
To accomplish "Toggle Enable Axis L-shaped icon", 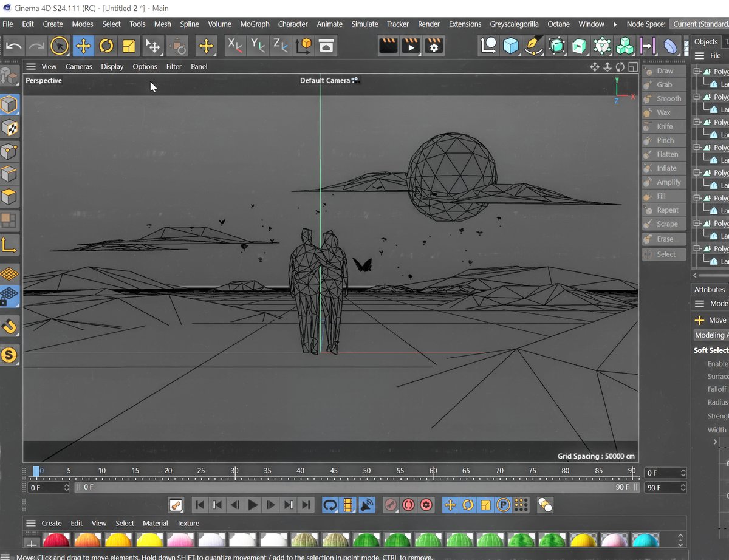I will [9, 245].
